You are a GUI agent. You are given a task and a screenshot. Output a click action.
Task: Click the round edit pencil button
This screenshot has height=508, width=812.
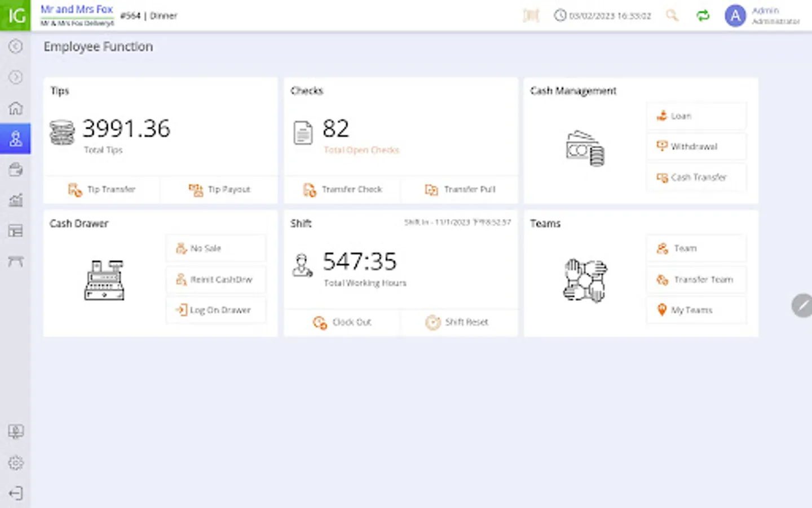802,305
